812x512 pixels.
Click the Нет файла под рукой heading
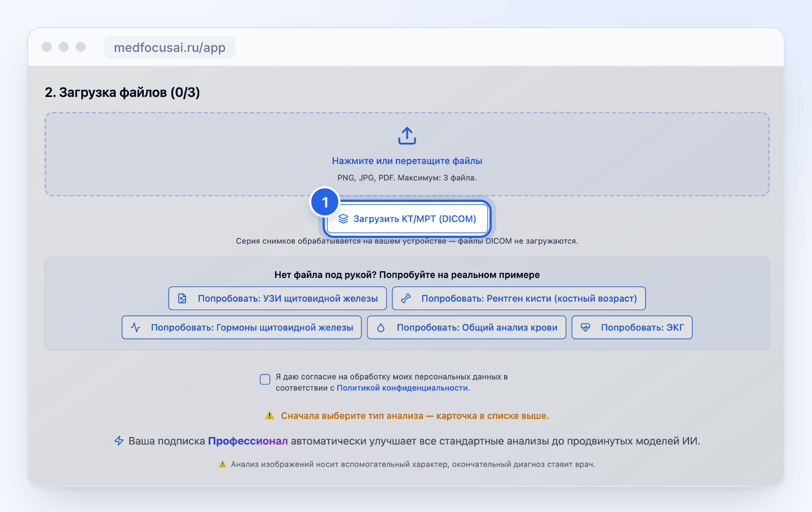[x=407, y=275]
